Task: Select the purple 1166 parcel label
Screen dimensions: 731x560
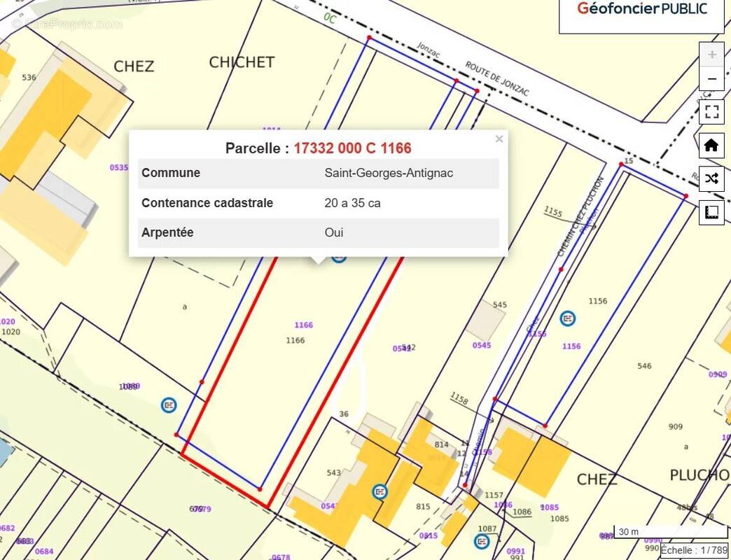Action: click(x=303, y=325)
